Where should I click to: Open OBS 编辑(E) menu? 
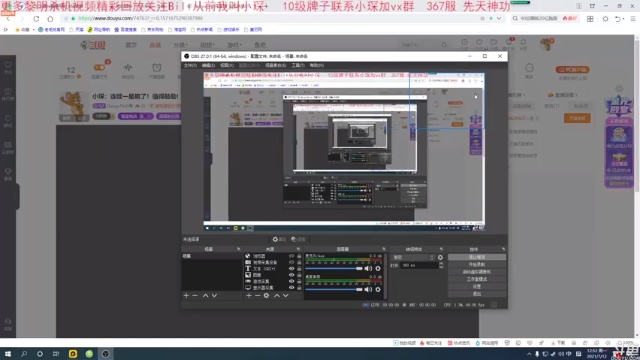pos(208,65)
